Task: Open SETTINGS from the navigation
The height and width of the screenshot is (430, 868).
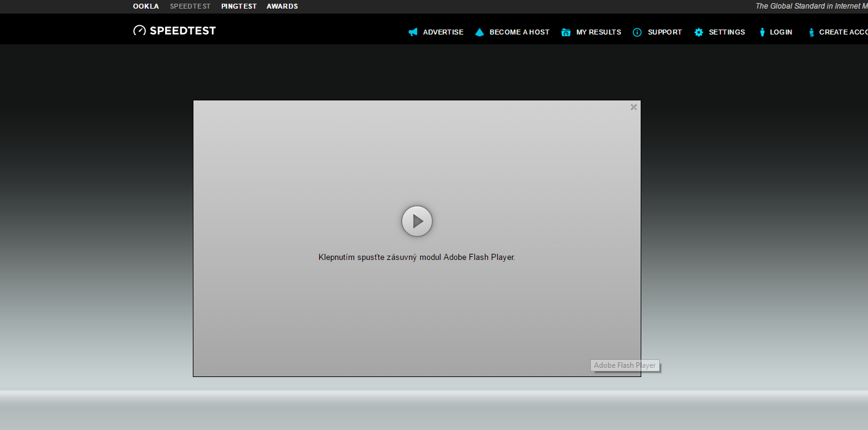Action: [727, 32]
